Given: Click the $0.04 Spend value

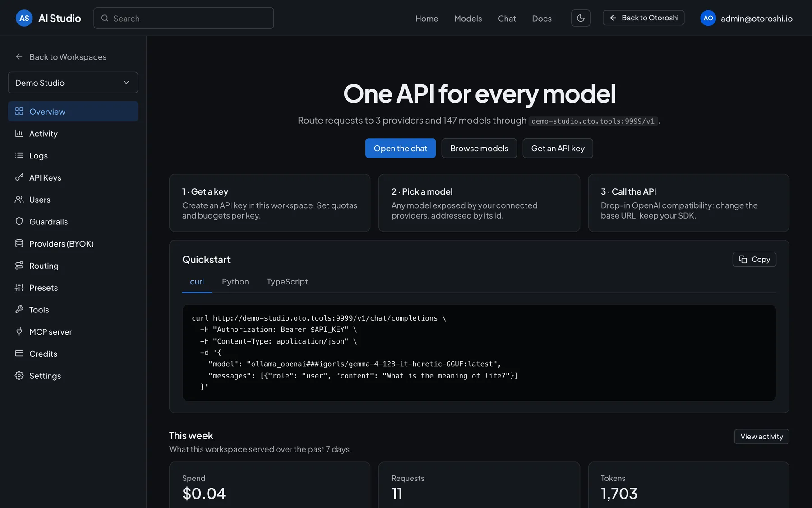Looking at the screenshot, I should (204, 494).
